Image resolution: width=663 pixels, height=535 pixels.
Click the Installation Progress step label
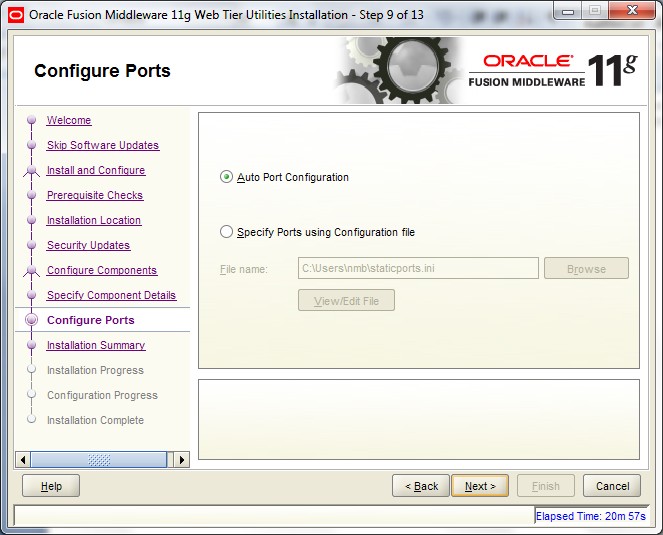pyautogui.click(x=95, y=370)
